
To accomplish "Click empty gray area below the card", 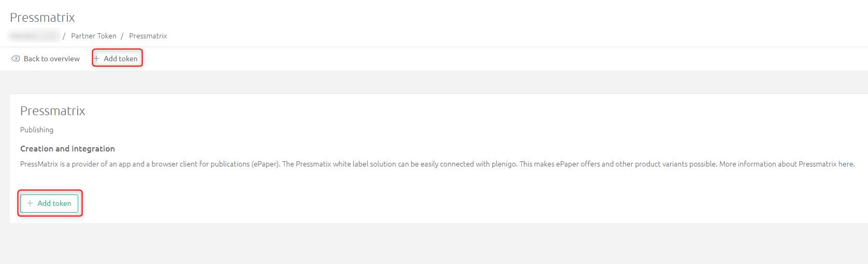I will pos(434,244).
